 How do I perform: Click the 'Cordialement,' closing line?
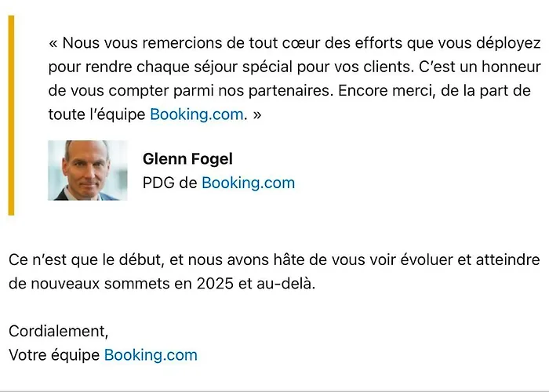click(x=59, y=331)
